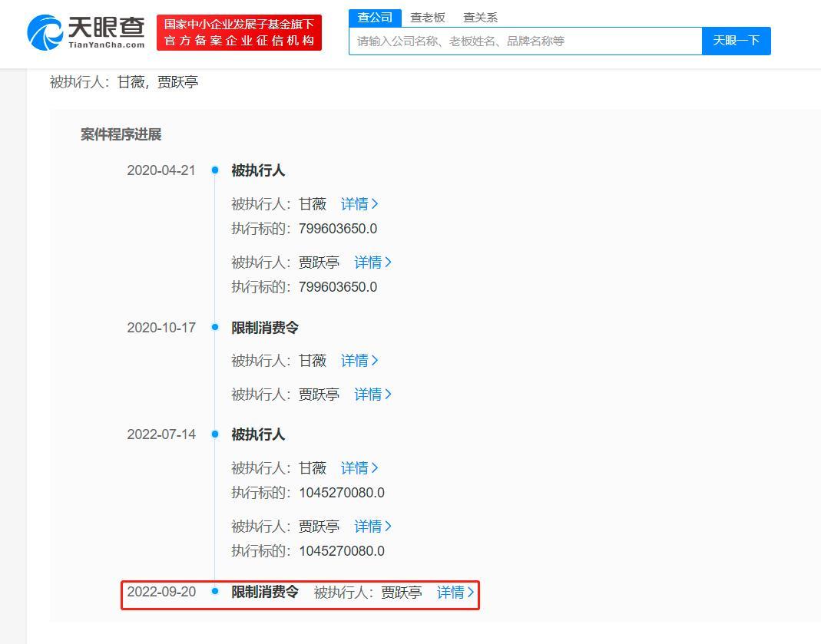The image size is (821, 644).
Task: Click the 2022-09-20 限制消费令 entry title
Action: [x=265, y=592]
